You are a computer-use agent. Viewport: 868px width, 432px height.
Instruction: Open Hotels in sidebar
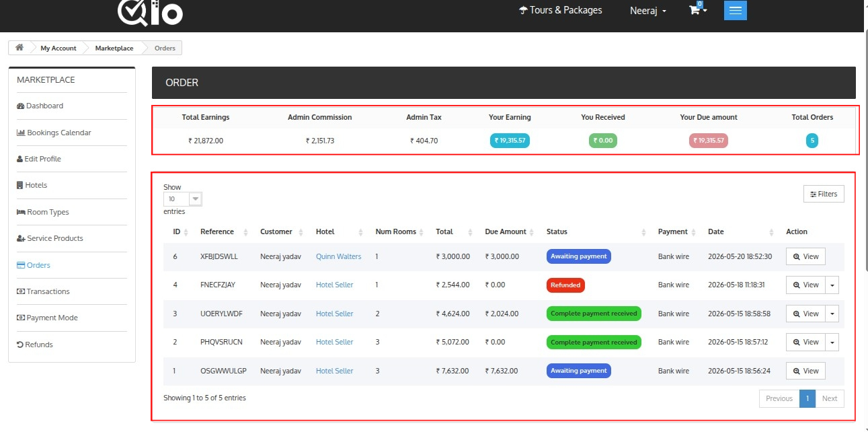32,185
